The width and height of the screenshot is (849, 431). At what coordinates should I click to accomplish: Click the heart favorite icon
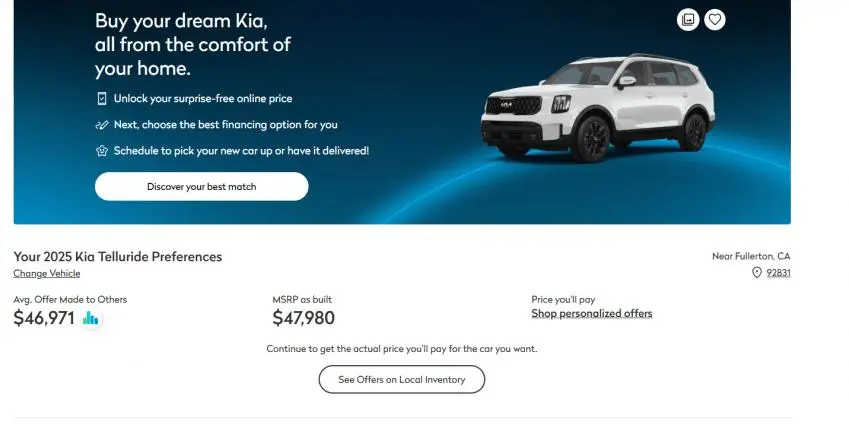pyautogui.click(x=714, y=19)
